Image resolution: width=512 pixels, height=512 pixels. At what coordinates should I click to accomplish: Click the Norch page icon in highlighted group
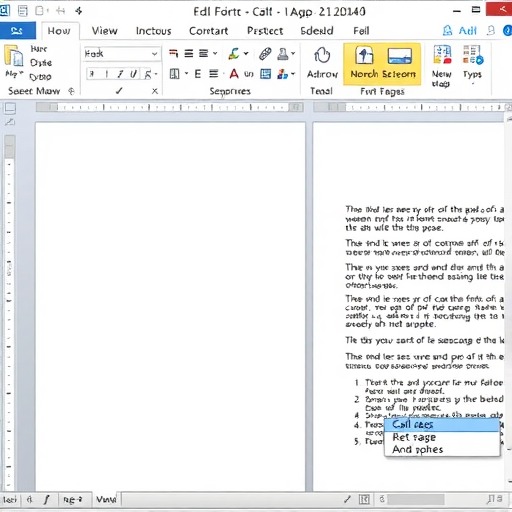[364, 55]
